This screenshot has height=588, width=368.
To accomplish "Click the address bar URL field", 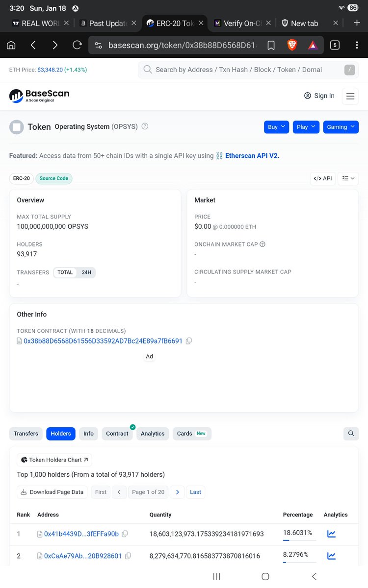I will [182, 45].
